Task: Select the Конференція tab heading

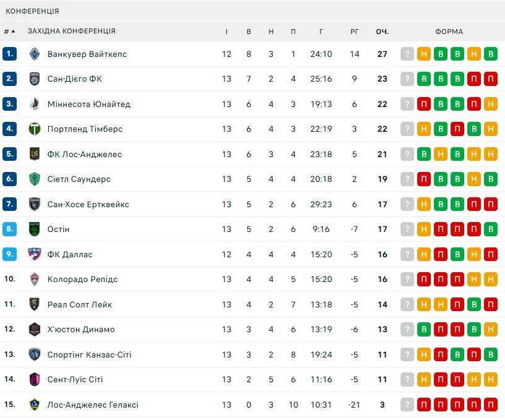Action: [33, 11]
